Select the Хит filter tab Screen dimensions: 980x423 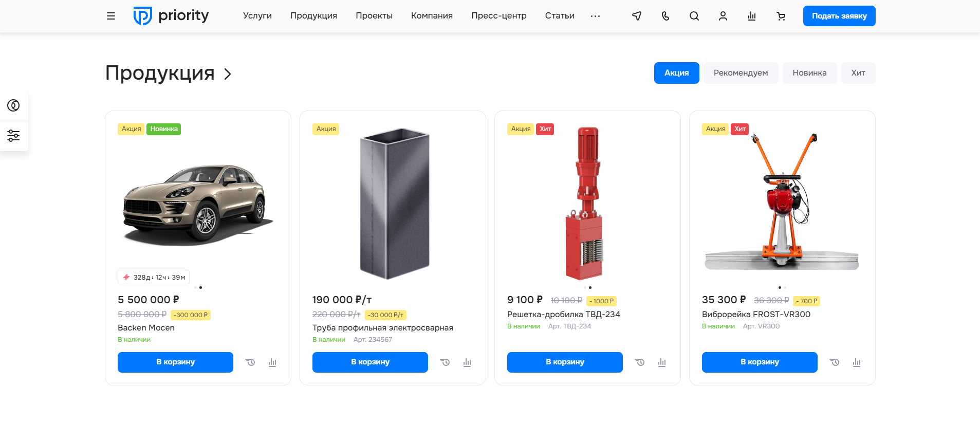[x=858, y=73]
